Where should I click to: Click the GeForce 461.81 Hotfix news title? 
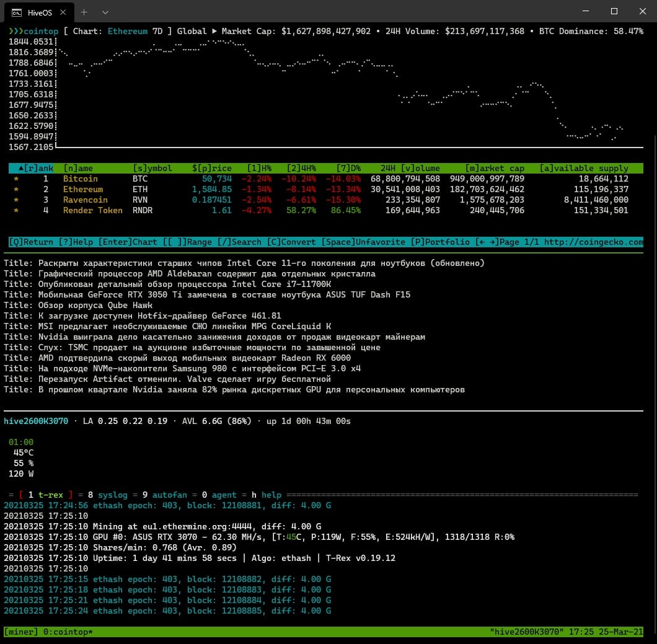(160, 316)
